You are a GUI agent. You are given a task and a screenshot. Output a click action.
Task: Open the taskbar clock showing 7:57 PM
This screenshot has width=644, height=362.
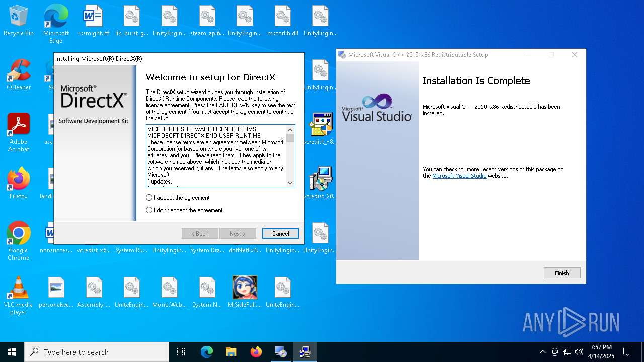click(x=602, y=352)
